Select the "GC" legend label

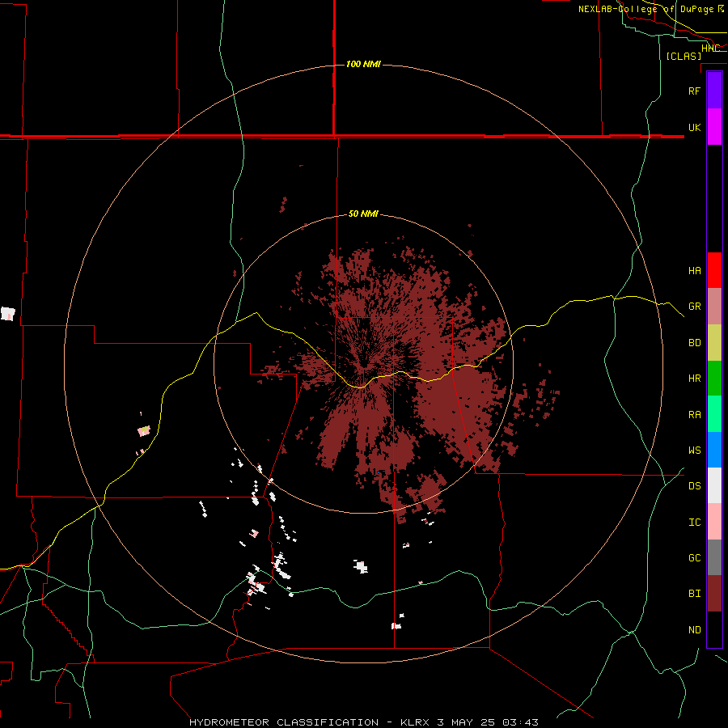[x=694, y=557]
